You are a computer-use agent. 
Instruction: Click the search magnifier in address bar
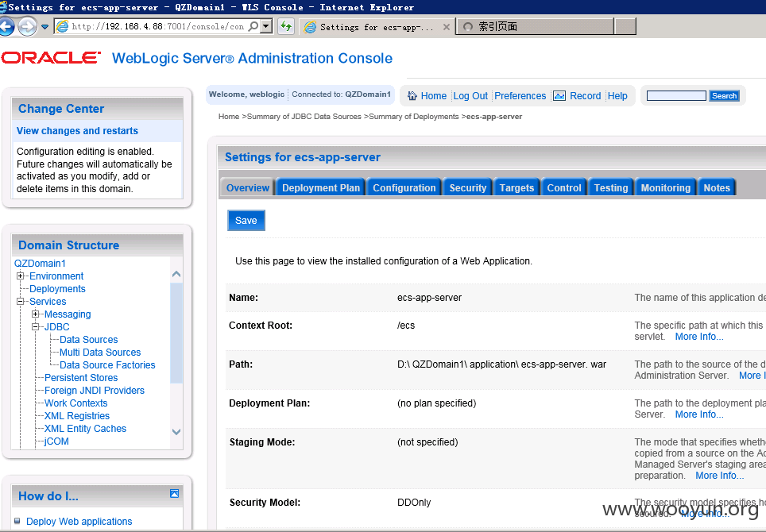253,26
